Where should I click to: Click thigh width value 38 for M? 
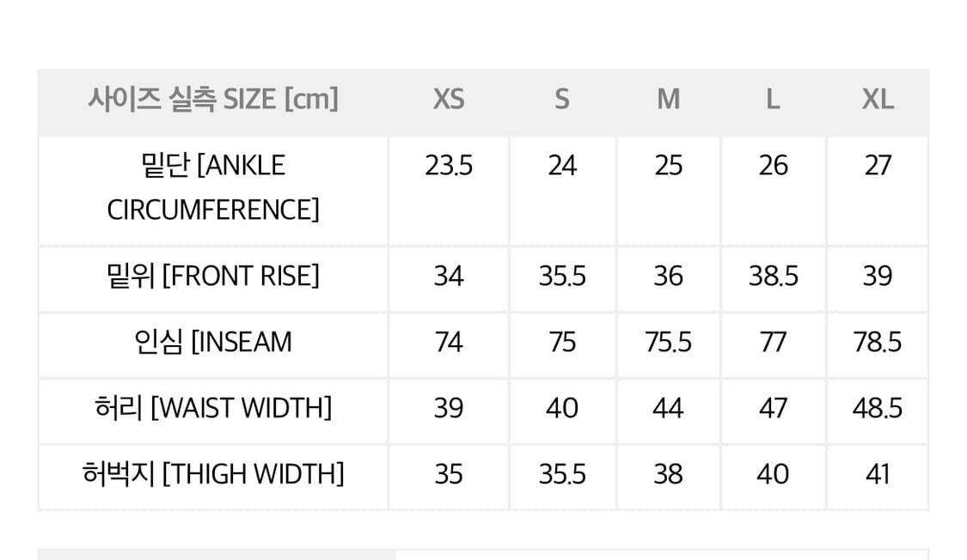668,473
